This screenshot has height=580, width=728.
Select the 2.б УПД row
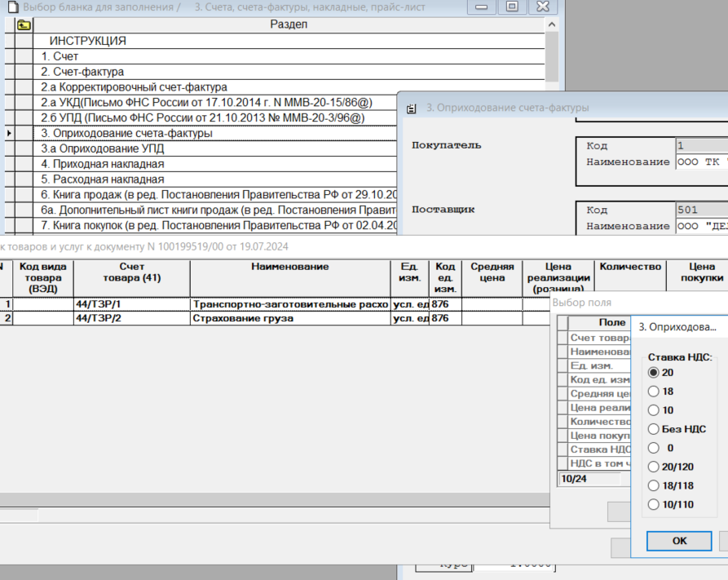215,117
